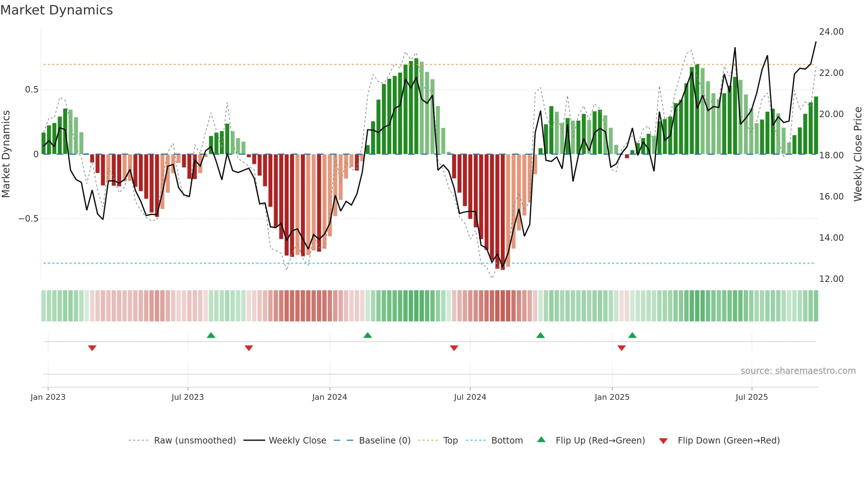Image resolution: width=868 pixels, height=488 pixels.
Task: Click the '18.00' price axis label
Action: pos(831,155)
